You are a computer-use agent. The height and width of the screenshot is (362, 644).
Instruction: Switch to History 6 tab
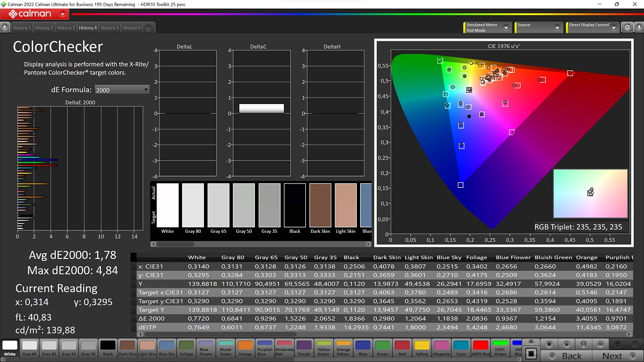pyautogui.click(x=131, y=28)
